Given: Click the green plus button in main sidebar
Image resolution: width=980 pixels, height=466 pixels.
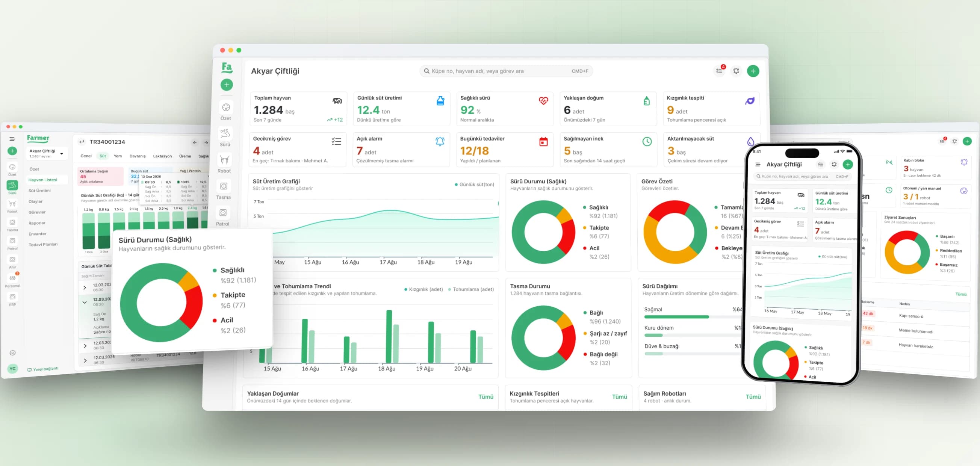Looking at the screenshot, I should click(x=227, y=85).
